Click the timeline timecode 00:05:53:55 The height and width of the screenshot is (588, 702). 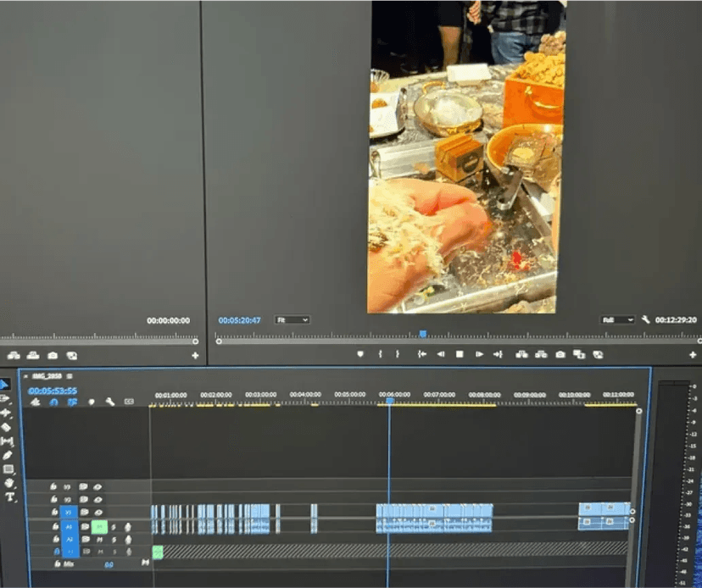point(53,391)
